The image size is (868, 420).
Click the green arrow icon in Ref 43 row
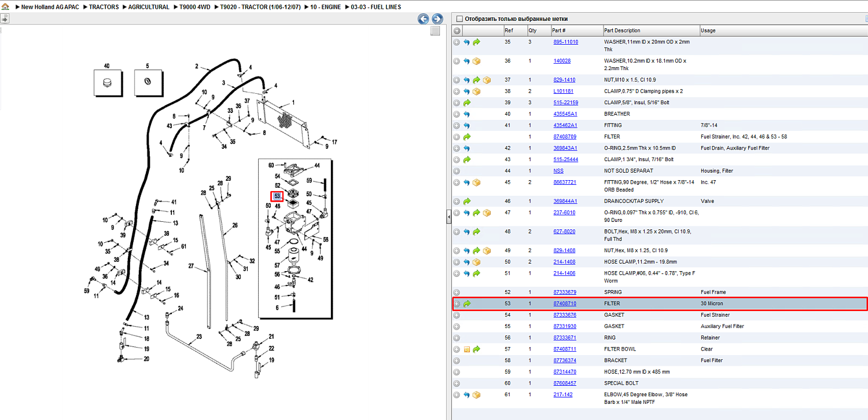pos(466,159)
